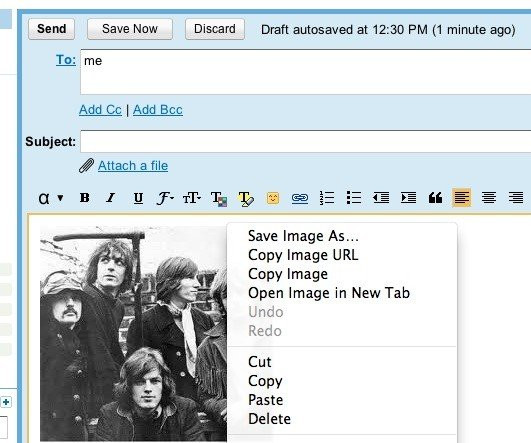
Task: Choose Save Image As… from context menu
Action: pyautogui.click(x=303, y=236)
